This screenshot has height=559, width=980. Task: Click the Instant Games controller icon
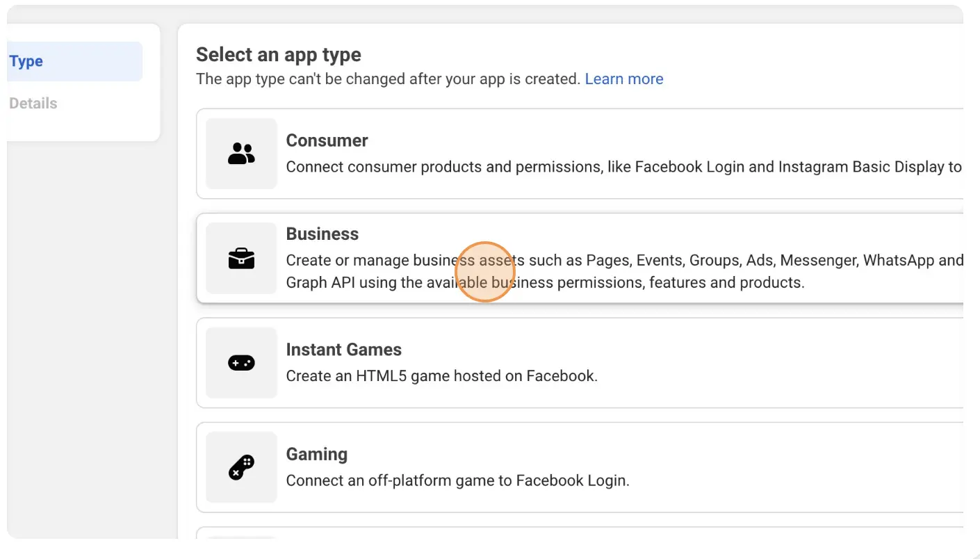[241, 363]
